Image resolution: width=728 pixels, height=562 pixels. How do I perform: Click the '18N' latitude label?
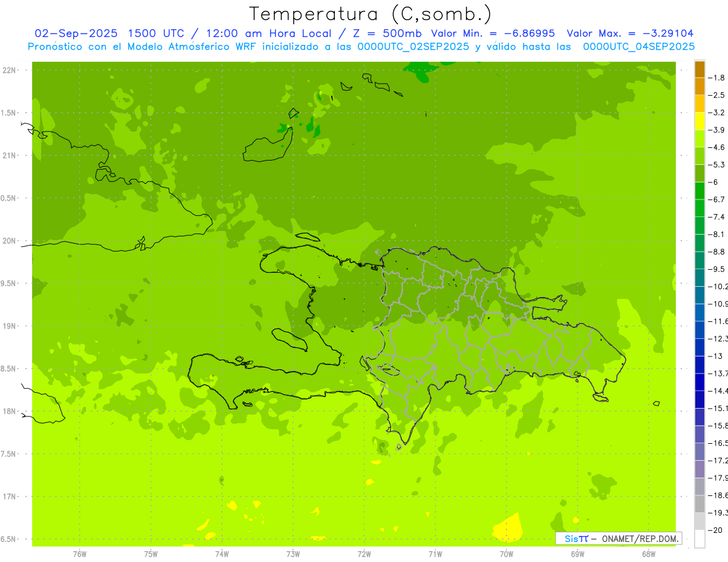9,411
